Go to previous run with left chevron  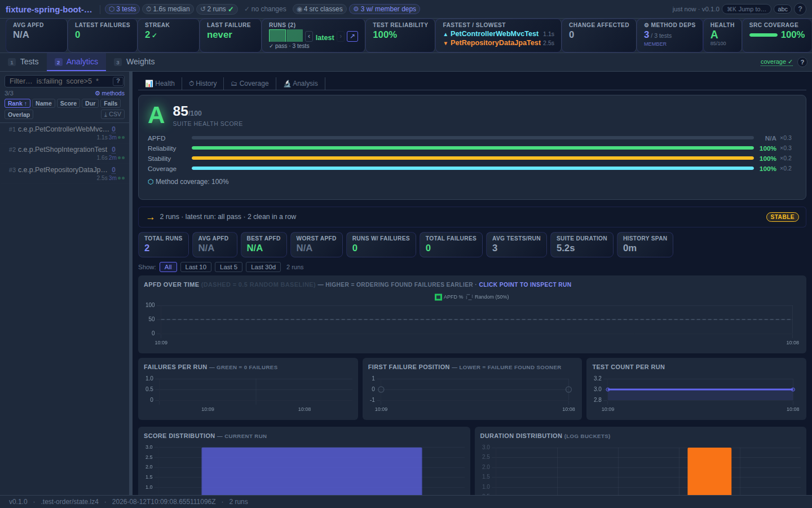pos(309,37)
